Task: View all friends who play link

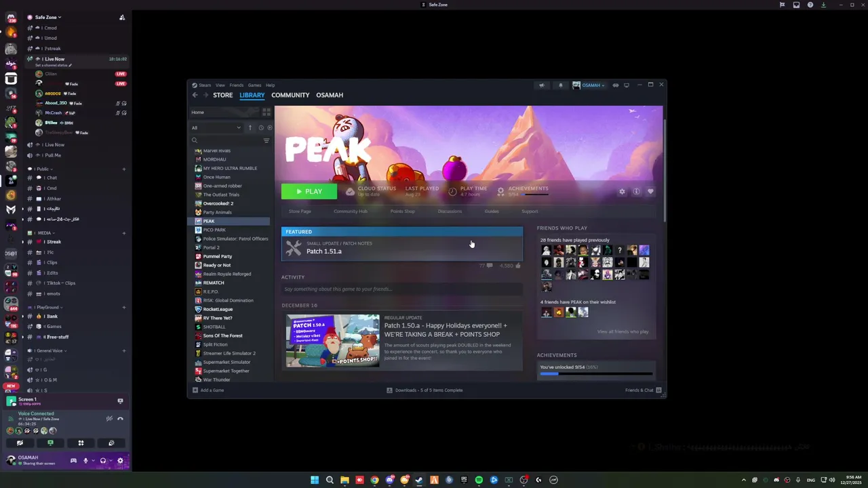Action: point(623,331)
